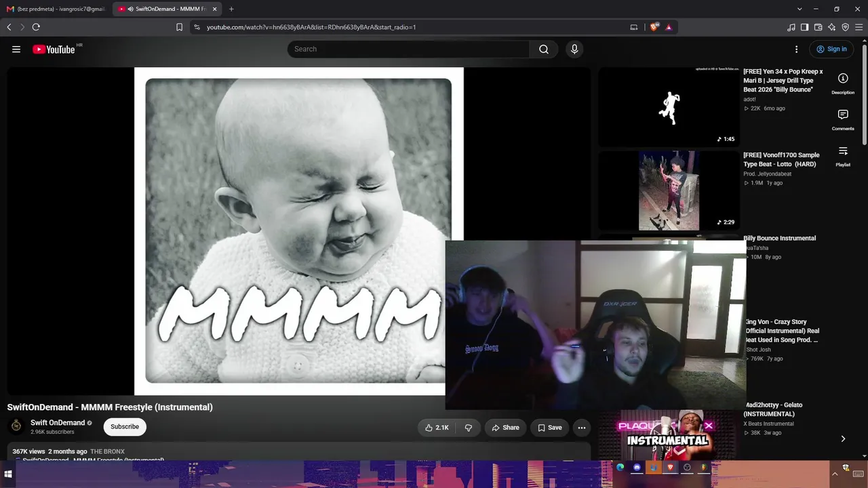Open more actions below the video
The height and width of the screenshot is (488, 868).
pos(581,428)
